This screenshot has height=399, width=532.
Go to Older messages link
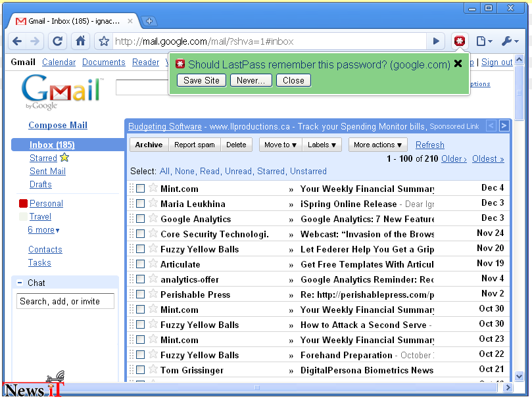tap(454, 159)
